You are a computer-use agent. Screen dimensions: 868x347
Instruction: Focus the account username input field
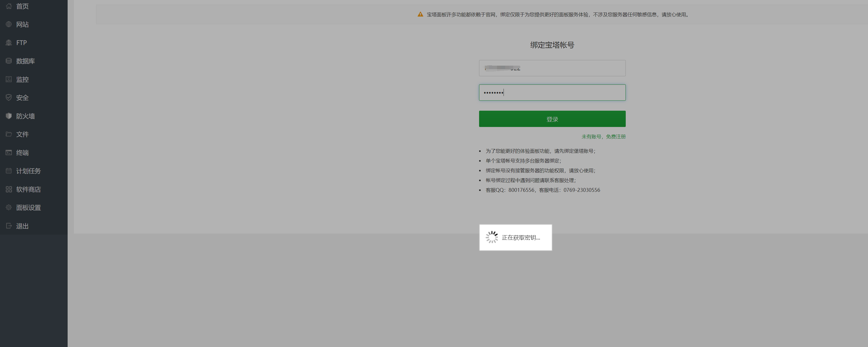coord(552,68)
